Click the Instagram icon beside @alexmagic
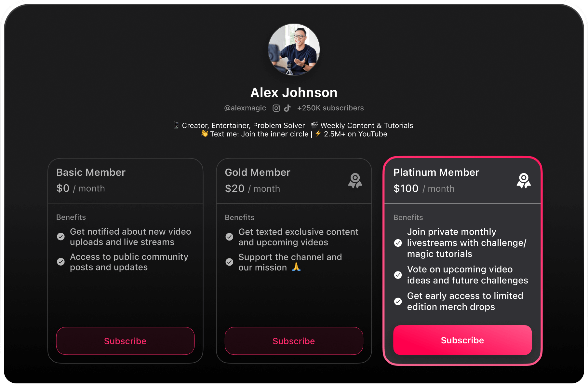The height and width of the screenshot is (386, 588). click(276, 108)
